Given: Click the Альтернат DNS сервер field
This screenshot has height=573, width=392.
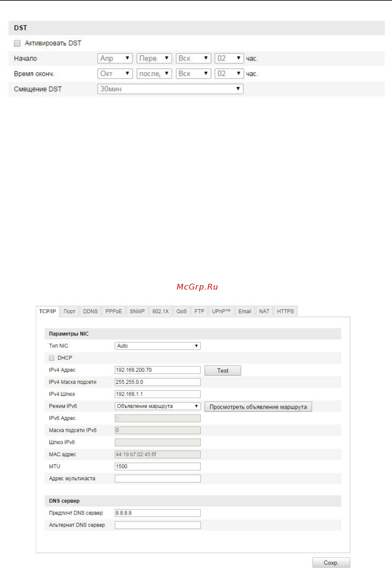Looking at the screenshot, I should click(x=158, y=525).
